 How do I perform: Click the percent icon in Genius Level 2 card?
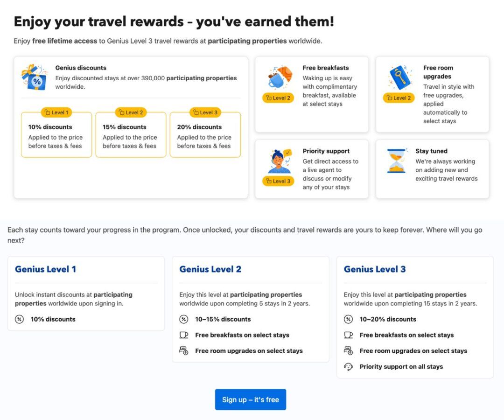tap(183, 319)
